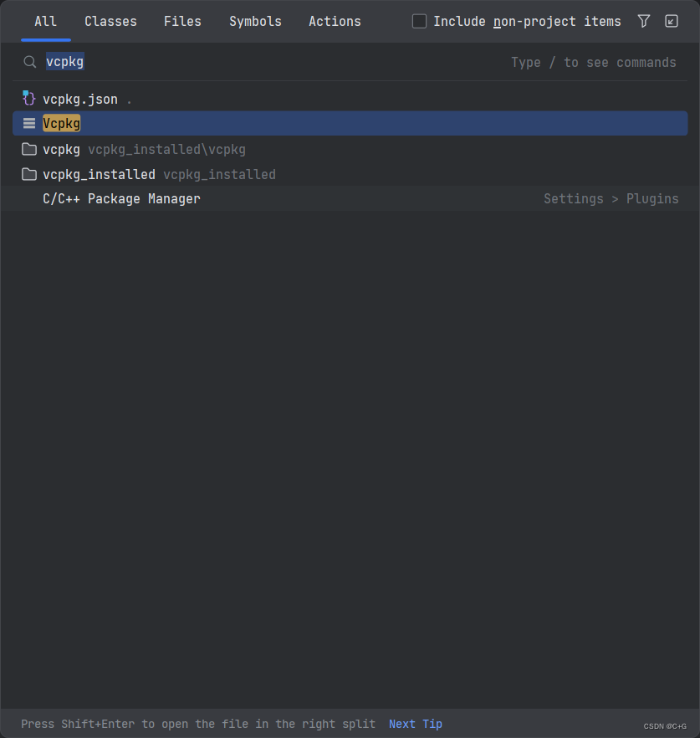This screenshot has width=700, height=738.
Task: Open the vcpkg folder in vcpkg_installed\vcpkg
Action: pos(350,149)
